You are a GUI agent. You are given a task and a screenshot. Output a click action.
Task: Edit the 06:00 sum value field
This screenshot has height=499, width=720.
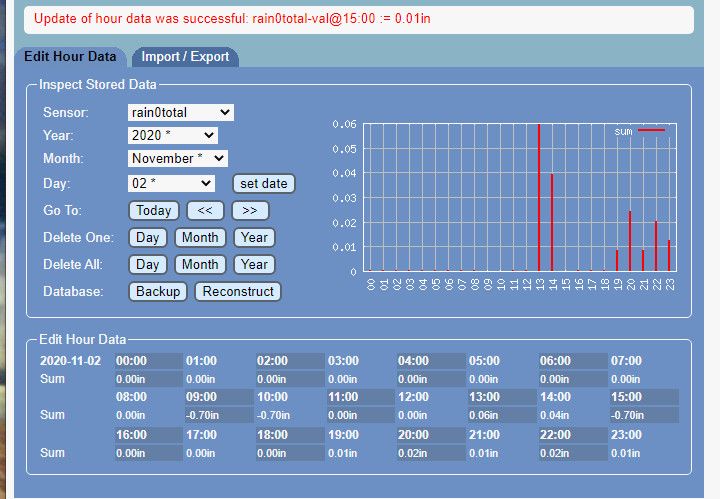[x=573, y=379]
